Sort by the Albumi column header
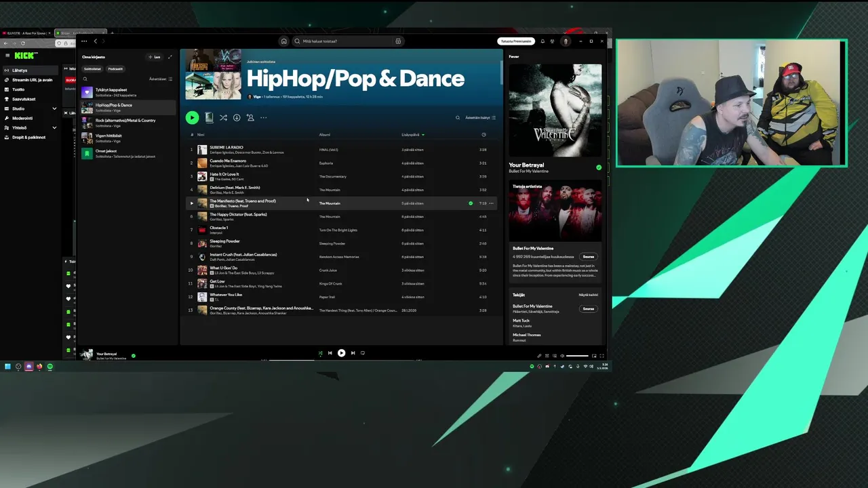This screenshot has height=488, width=868. [325, 134]
